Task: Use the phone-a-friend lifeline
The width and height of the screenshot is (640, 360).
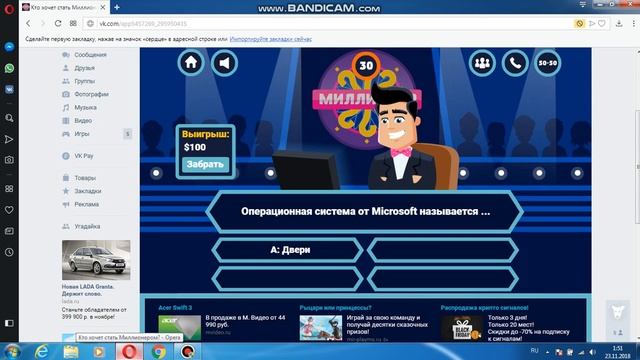Action: click(515, 63)
